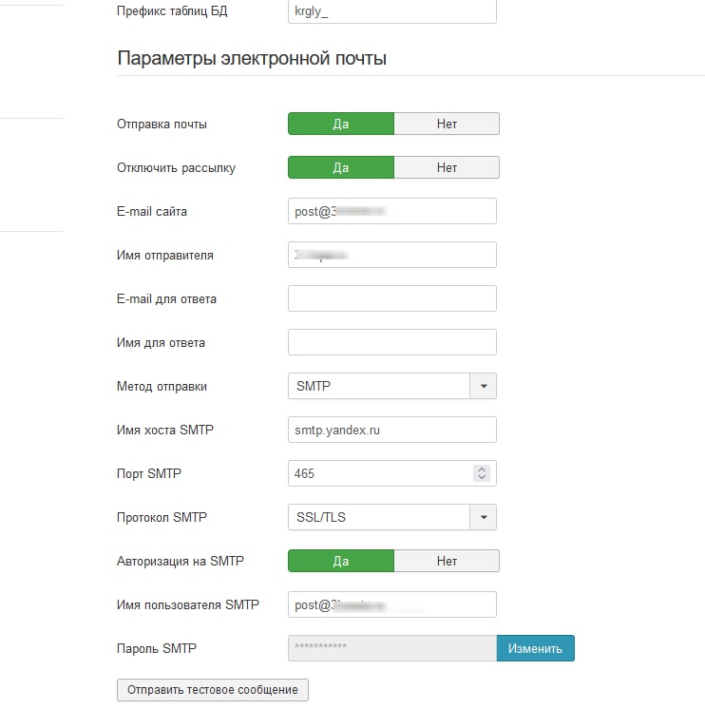Image resolution: width=705 pixels, height=728 pixels.
Task: Increase Порт SMTP with stepper up arrow
Action: [x=482, y=469]
